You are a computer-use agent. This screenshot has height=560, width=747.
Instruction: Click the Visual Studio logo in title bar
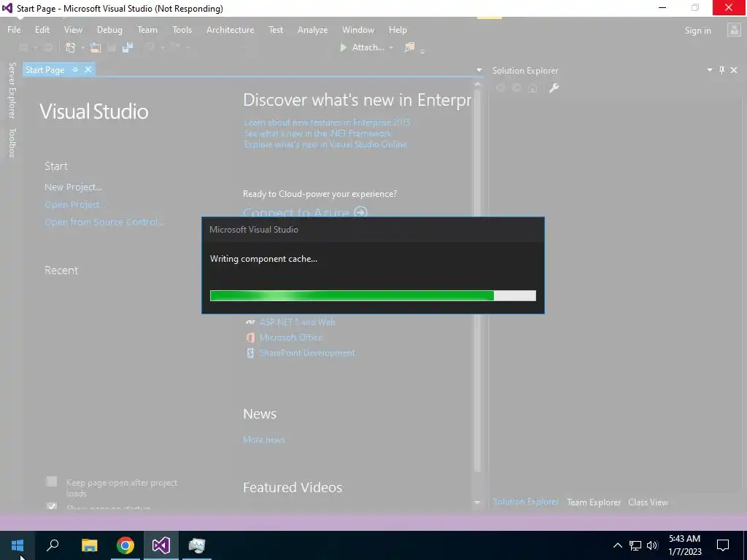point(7,8)
